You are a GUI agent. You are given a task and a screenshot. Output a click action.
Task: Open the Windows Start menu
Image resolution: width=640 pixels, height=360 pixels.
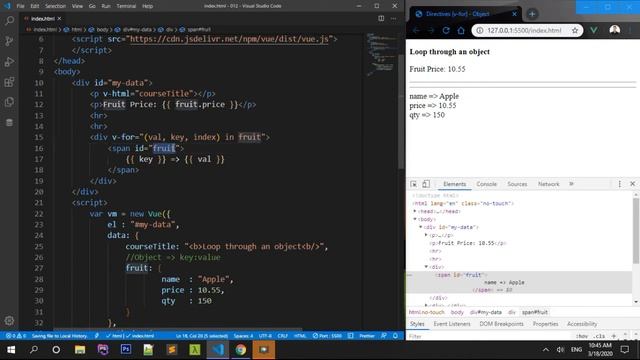[x=11, y=350]
